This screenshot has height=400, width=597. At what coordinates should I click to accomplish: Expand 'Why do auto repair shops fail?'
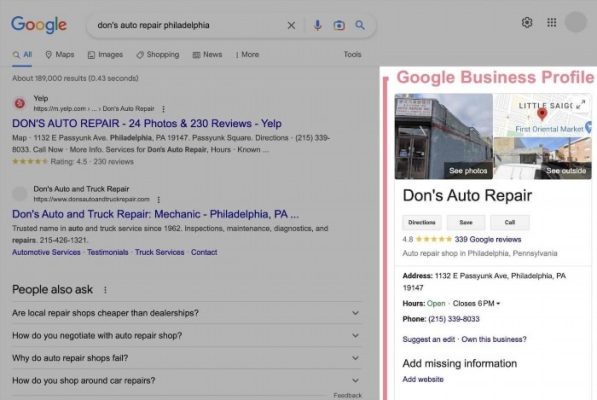[x=187, y=358]
